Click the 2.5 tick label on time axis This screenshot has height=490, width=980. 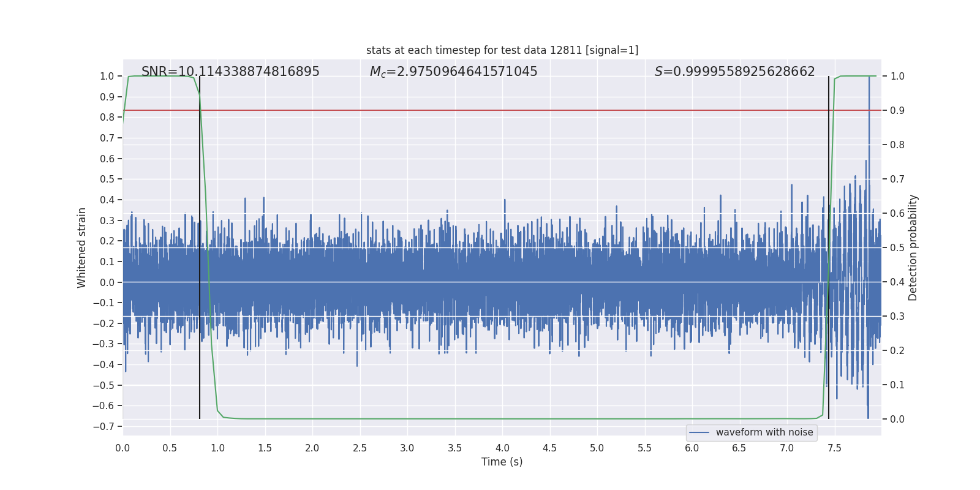point(360,448)
